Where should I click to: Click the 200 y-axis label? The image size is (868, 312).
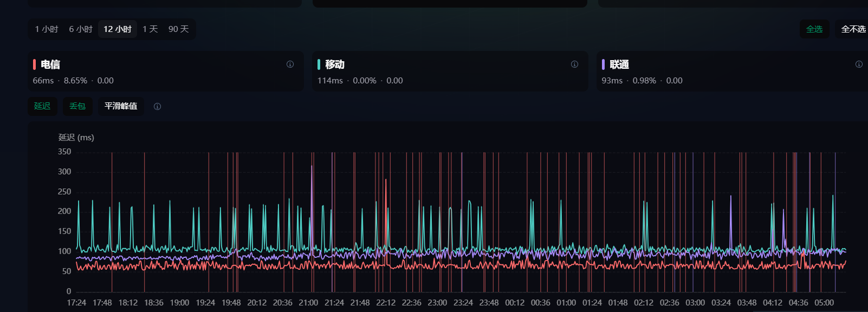click(64, 211)
